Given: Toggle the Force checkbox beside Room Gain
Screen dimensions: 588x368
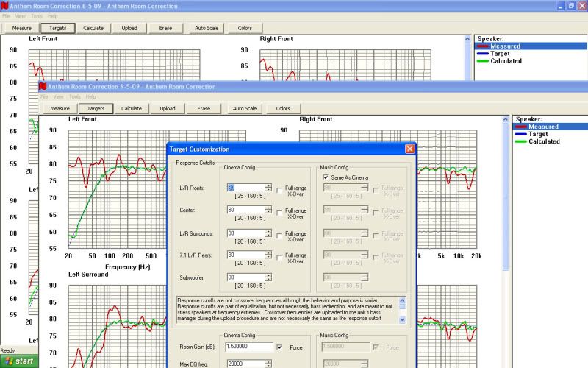Looking at the screenshot, I should pyautogui.click(x=279, y=347).
